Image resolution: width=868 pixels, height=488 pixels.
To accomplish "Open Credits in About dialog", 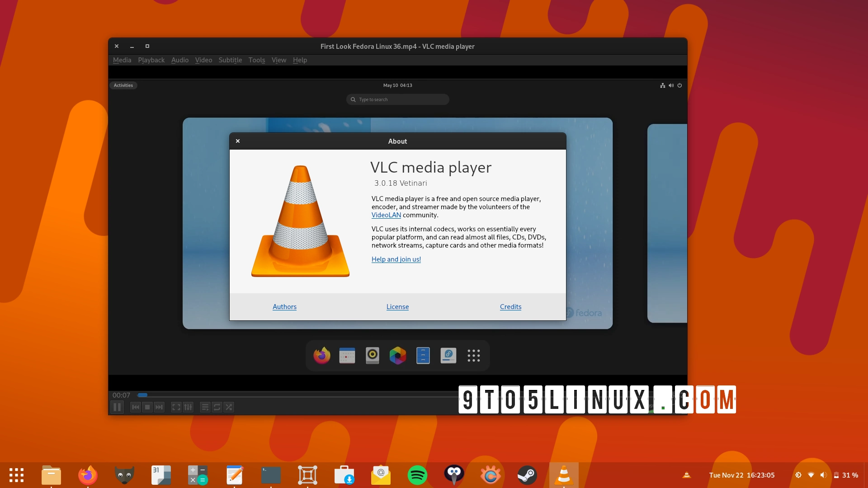I will pos(510,307).
